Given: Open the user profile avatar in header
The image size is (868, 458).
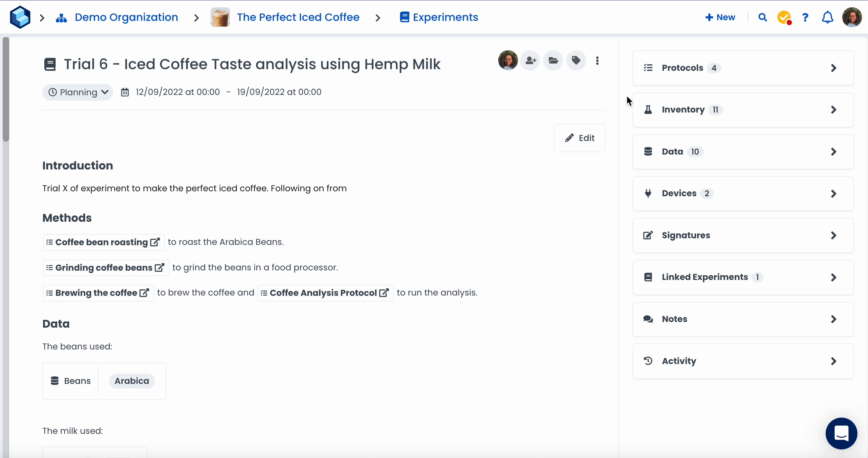Looking at the screenshot, I should click(851, 17).
